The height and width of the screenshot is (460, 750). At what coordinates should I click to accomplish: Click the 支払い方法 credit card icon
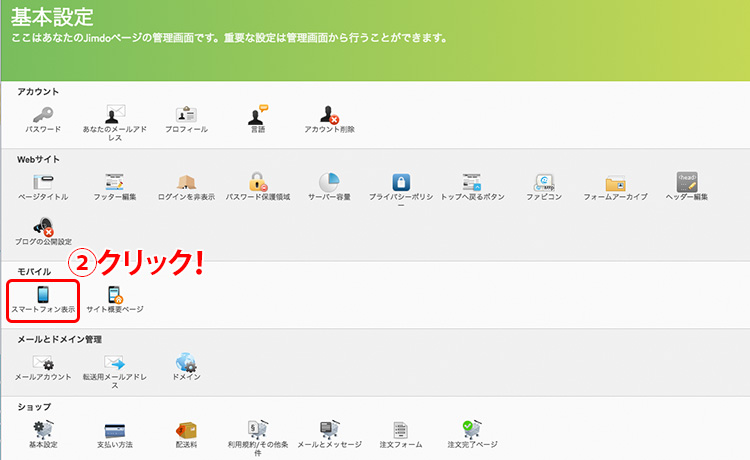pos(115,430)
